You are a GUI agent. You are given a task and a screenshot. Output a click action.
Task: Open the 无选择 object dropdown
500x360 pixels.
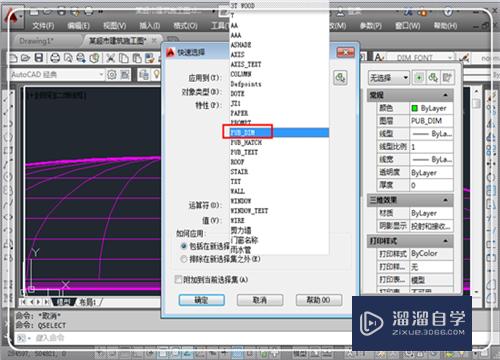tap(389, 78)
